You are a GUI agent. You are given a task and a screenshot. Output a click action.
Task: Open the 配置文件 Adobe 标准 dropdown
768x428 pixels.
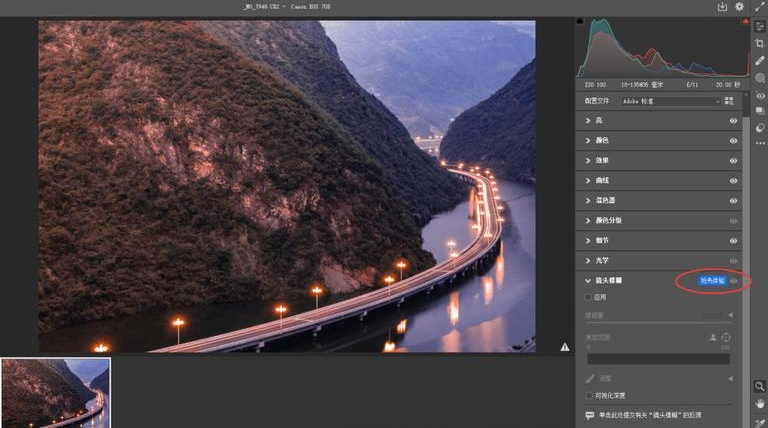coord(671,101)
